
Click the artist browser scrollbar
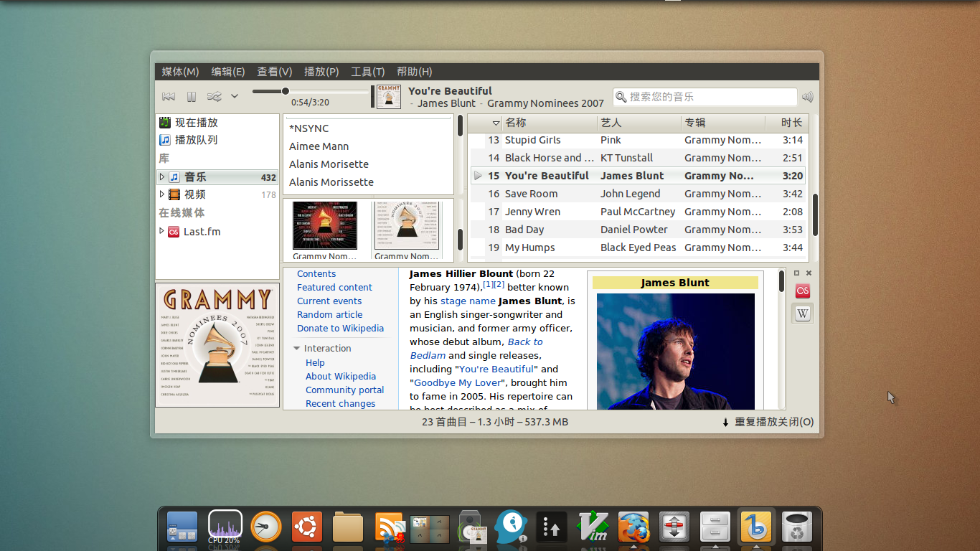(460, 126)
